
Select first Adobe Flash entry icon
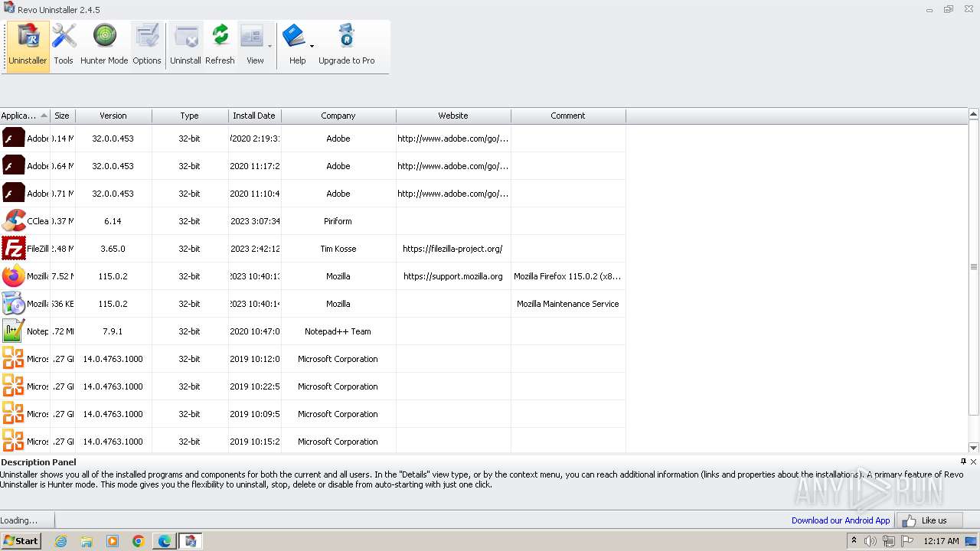point(13,139)
